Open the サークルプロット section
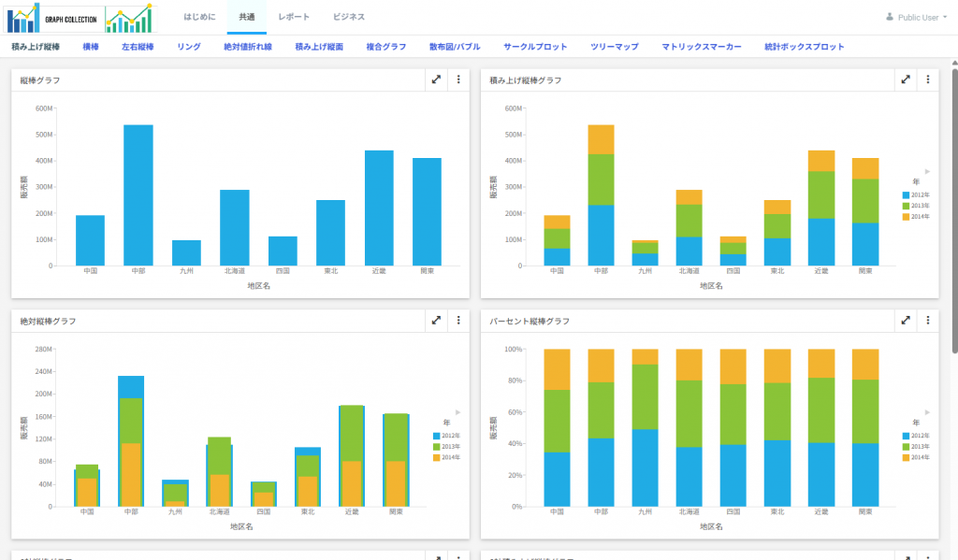 point(535,47)
